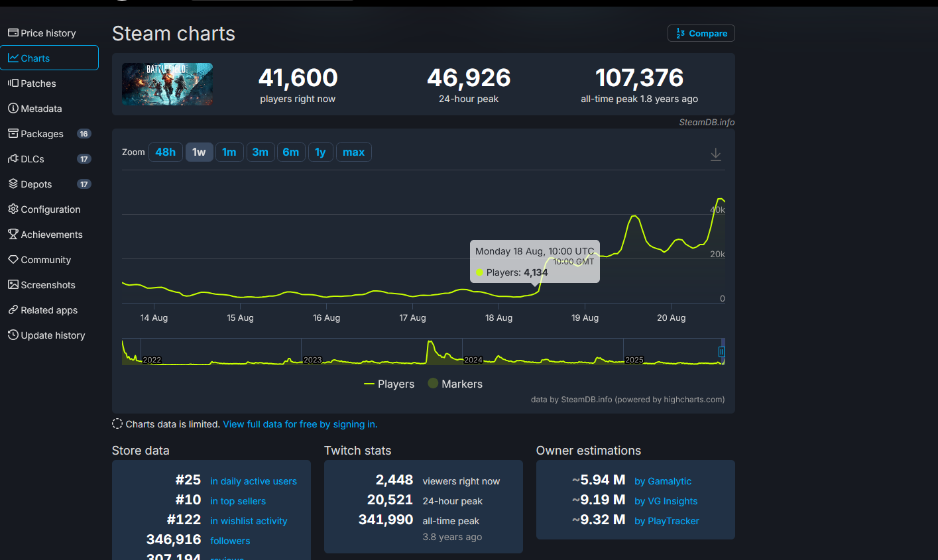Click the "Twitch stats" heading
The height and width of the screenshot is (560, 938).
click(x=358, y=451)
